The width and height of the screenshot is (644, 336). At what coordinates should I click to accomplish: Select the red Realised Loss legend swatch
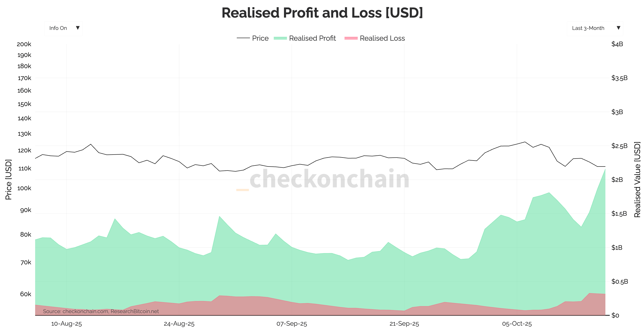tap(351, 38)
